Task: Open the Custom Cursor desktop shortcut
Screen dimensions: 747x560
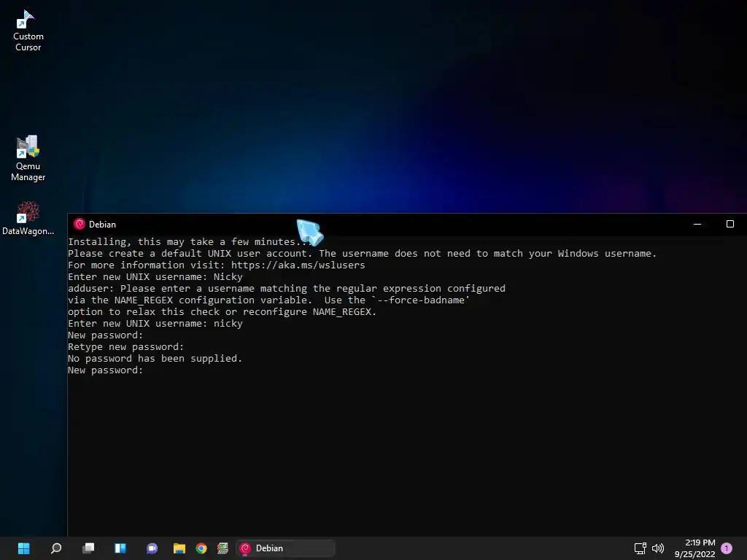Action: click(x=28, y=31)
